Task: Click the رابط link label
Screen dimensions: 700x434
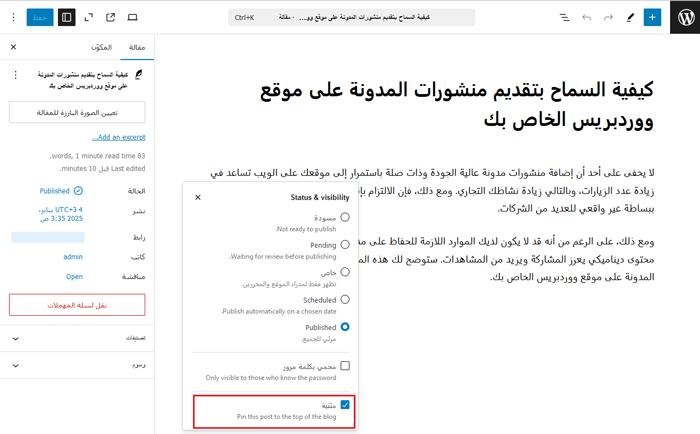Action: (139, 237)
